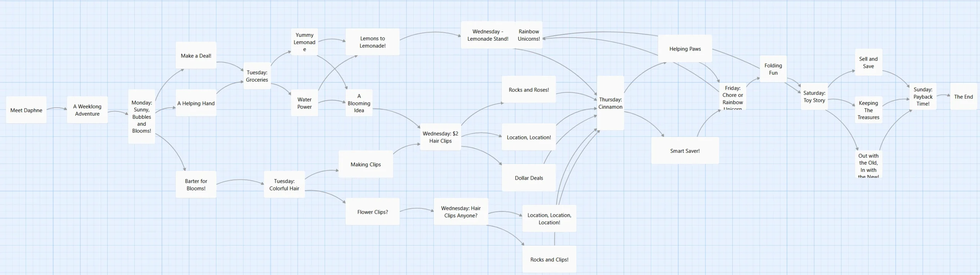
Task: Click the Saturday: Toy Story passage
Action: click(814, 97)
